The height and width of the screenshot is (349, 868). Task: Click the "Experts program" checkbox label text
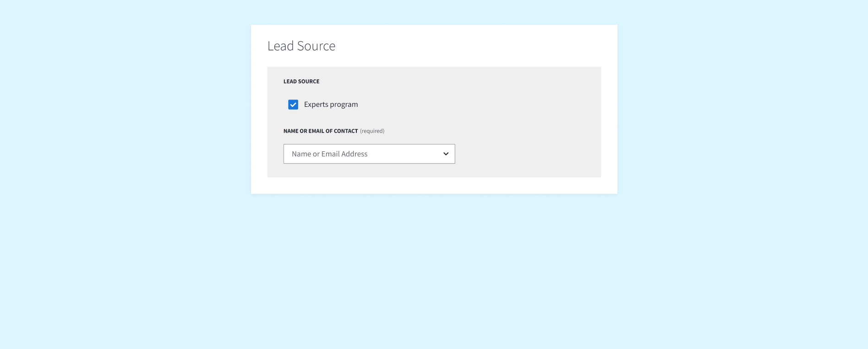point(331,105)
